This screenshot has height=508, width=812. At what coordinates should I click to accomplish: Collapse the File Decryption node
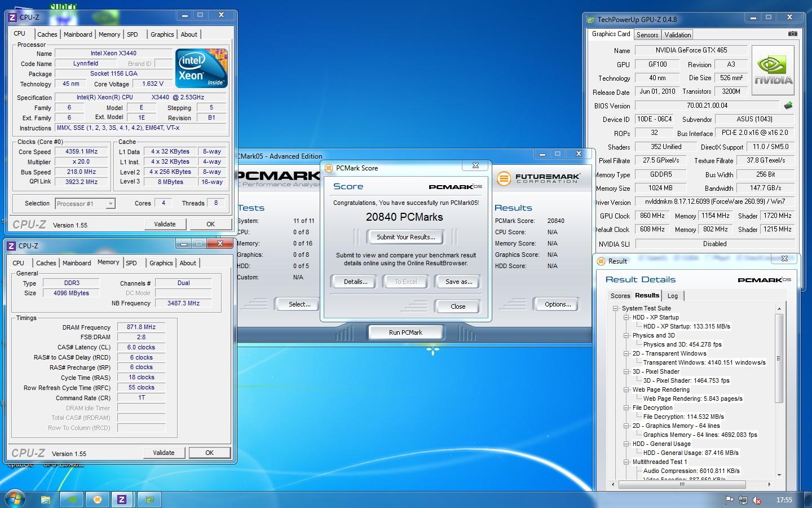[x=626, y=408]
